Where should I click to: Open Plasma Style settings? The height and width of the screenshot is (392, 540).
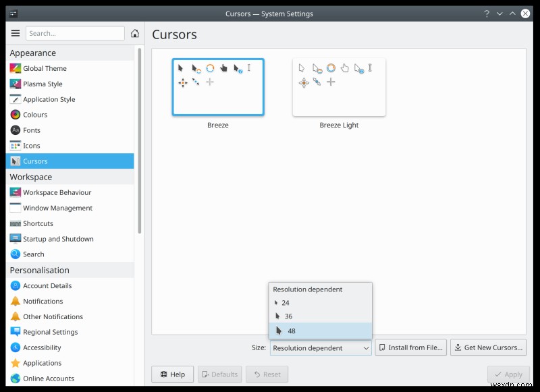[x=70, y=84]
